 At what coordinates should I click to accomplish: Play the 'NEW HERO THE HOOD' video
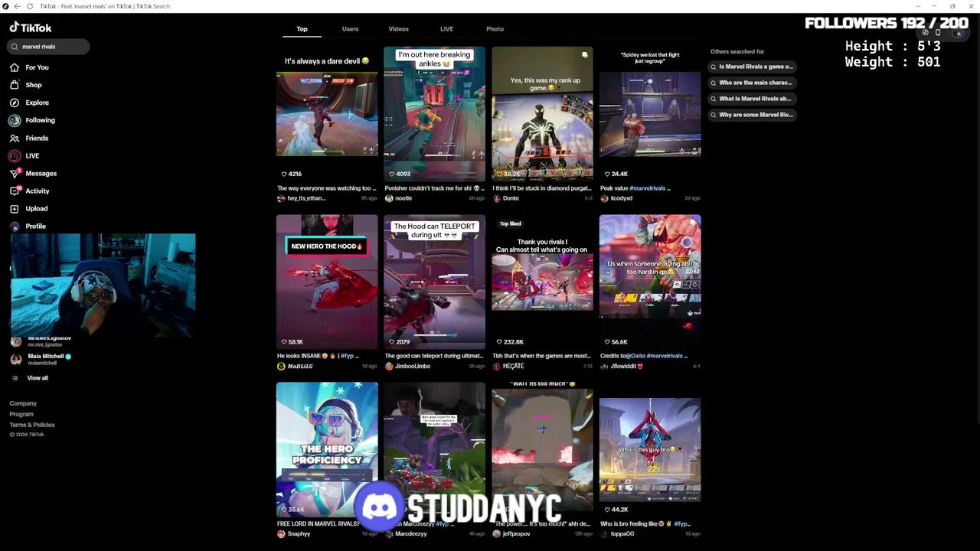[327, 281]
